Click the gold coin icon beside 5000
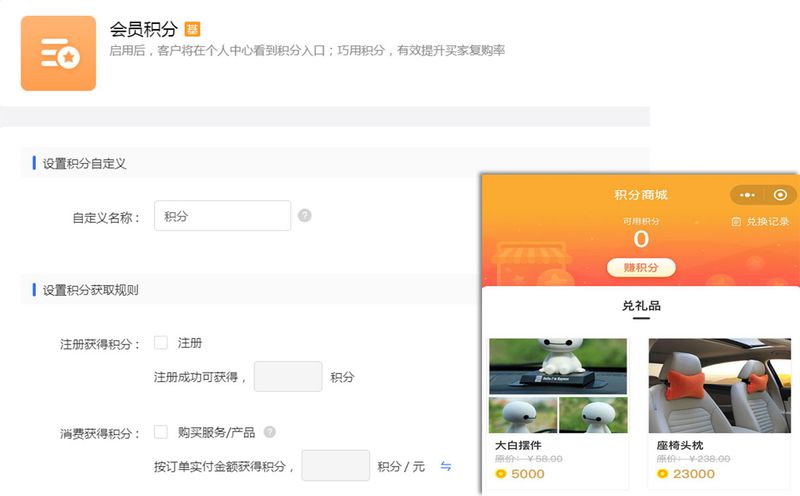The height and width of the screenshot is (496, 800). pos(501,474)
